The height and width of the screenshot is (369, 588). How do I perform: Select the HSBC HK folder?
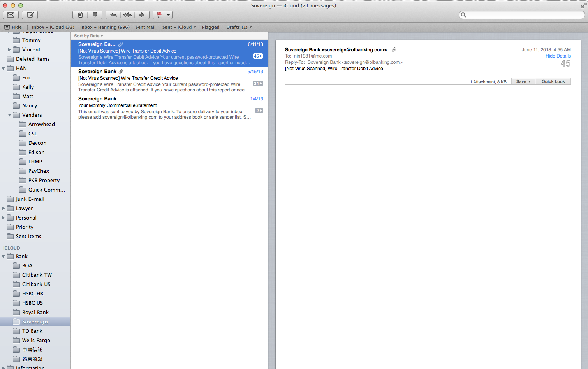[28, 293]
